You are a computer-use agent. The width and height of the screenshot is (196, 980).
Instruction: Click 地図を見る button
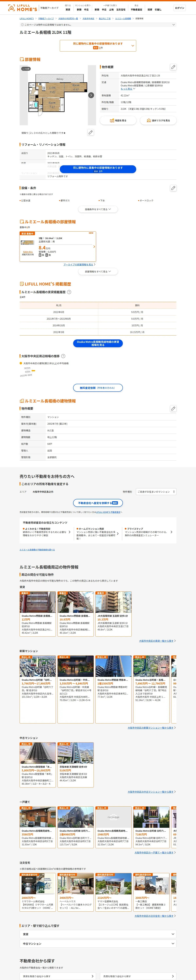tap(118, 121)
